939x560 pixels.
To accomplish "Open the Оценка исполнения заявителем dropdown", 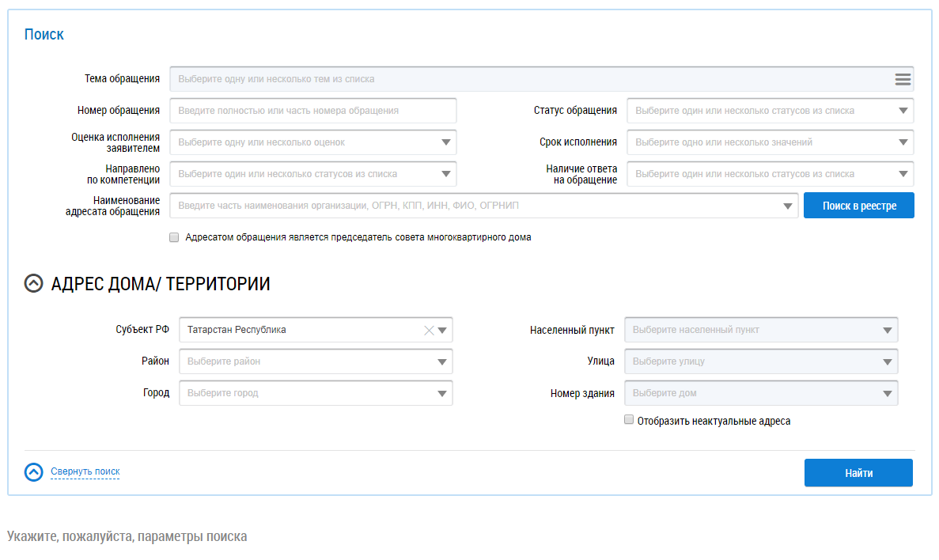I will coord(445,142).
